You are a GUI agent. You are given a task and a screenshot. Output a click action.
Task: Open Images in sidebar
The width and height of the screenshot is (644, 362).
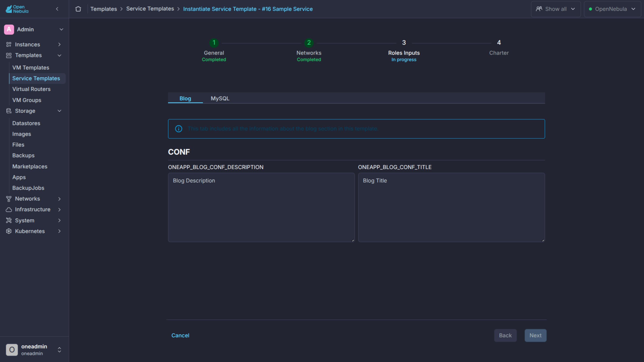click(21, 134)
